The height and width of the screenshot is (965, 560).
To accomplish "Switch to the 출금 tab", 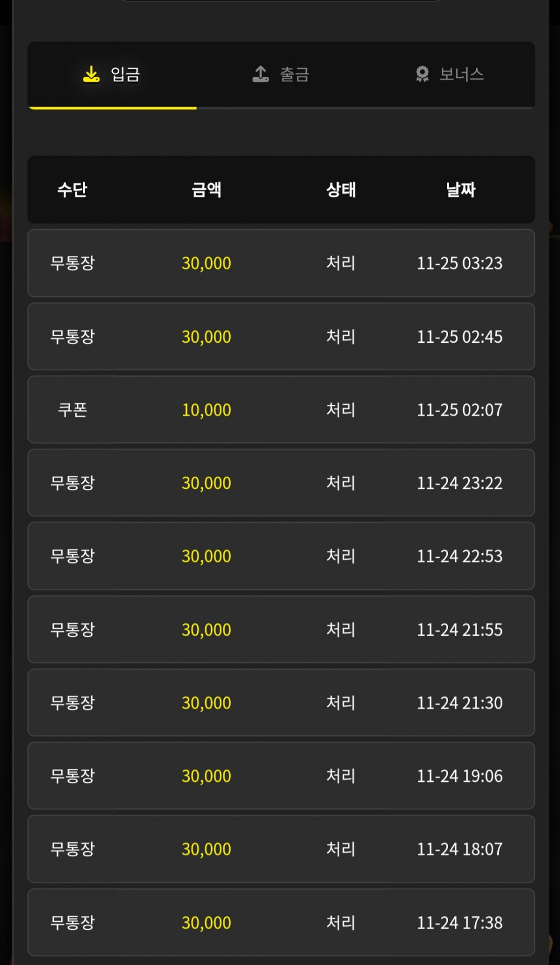I will [x=281, y=74].
